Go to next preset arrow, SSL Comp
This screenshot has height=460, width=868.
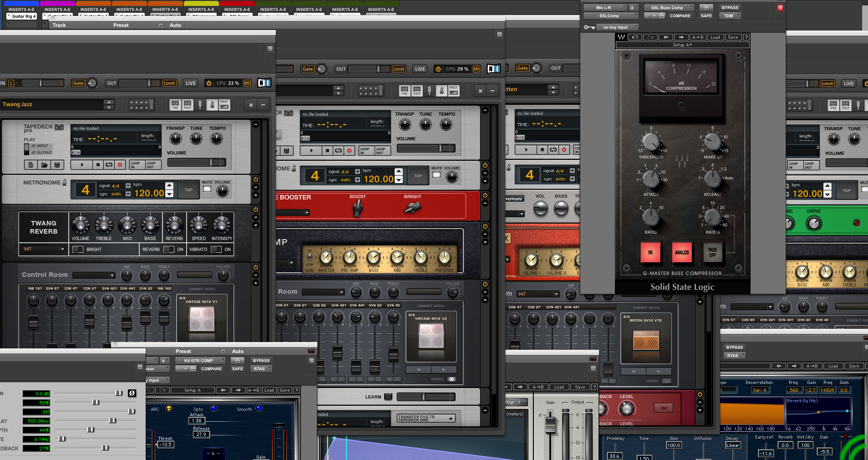681,37
